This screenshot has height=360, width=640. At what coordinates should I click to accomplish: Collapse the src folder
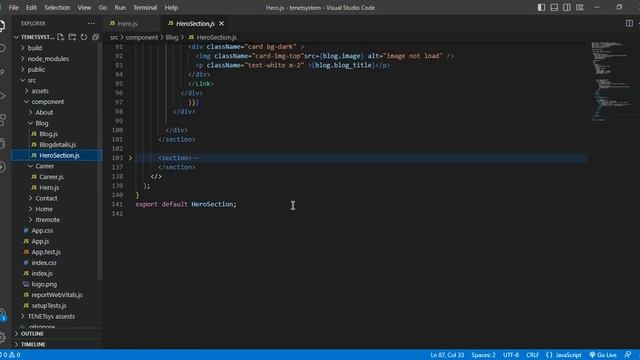pos(31,80)
